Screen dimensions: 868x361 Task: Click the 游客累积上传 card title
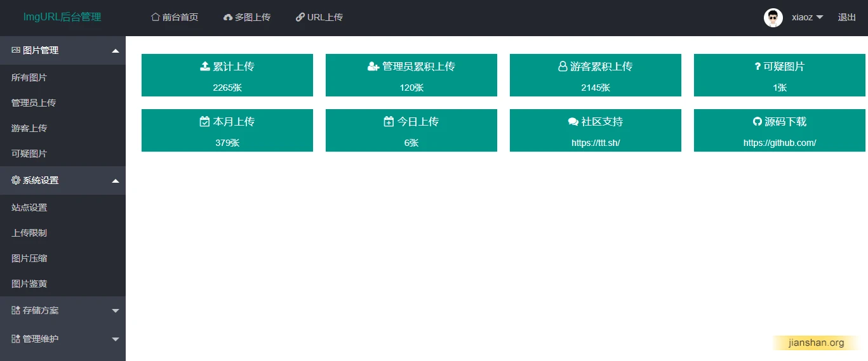tap(601, 66)
